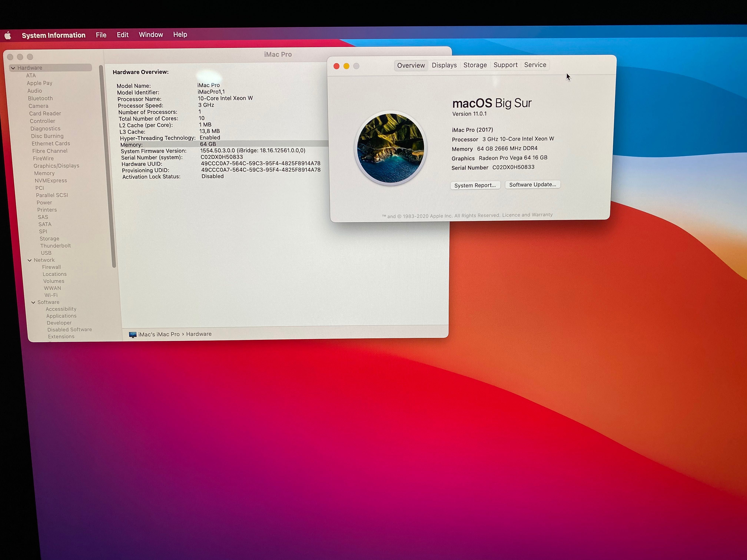Select Controller in the sidebar
The height and width of the screenshot is (560, 747).
click(42, 121)
